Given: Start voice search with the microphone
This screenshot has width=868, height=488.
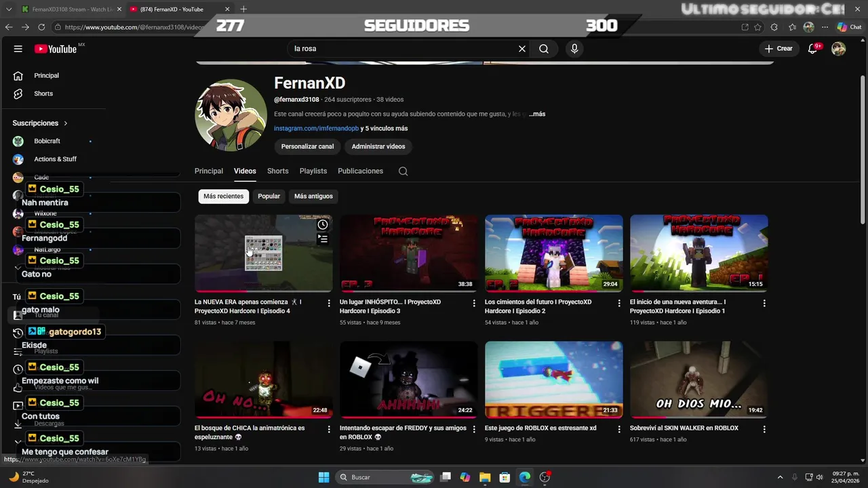Looking at the screenshot, I should click(x=574, y=49).
